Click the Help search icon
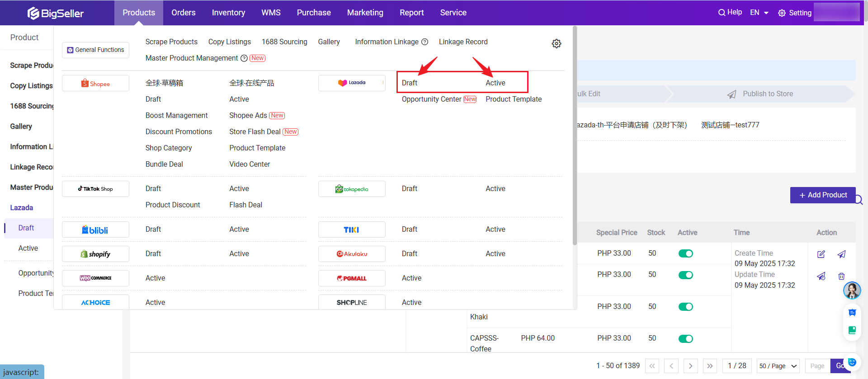868x379 pixels. 722,13
